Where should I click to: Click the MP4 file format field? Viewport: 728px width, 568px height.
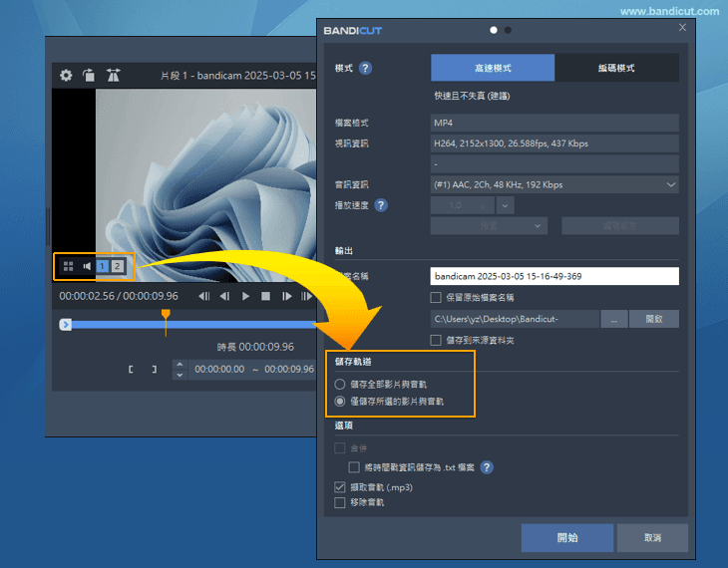click(554, 123)
